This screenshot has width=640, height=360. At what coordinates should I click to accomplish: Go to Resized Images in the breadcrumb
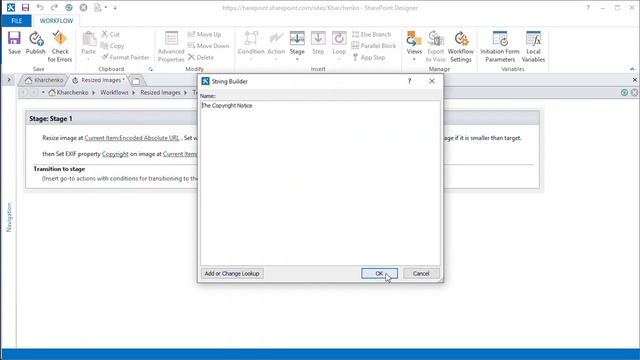click(x=160, y=93)
